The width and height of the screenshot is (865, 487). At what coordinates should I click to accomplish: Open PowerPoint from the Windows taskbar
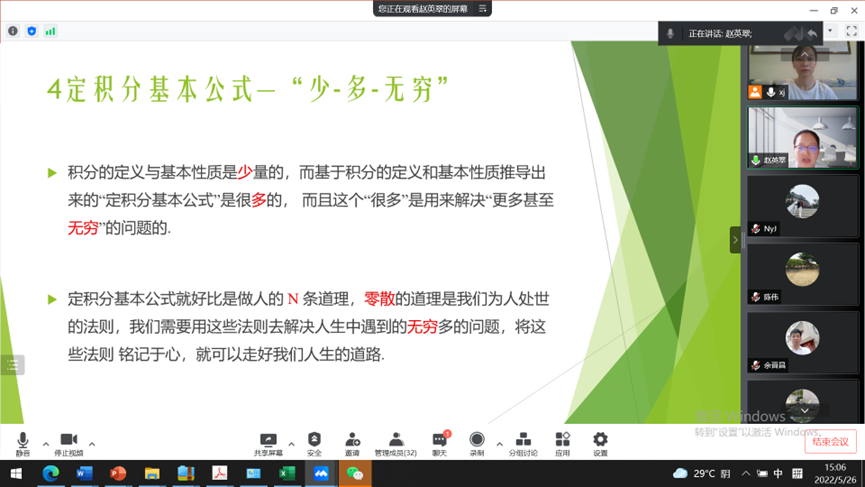pyautogui.click(x=118, y=473)
